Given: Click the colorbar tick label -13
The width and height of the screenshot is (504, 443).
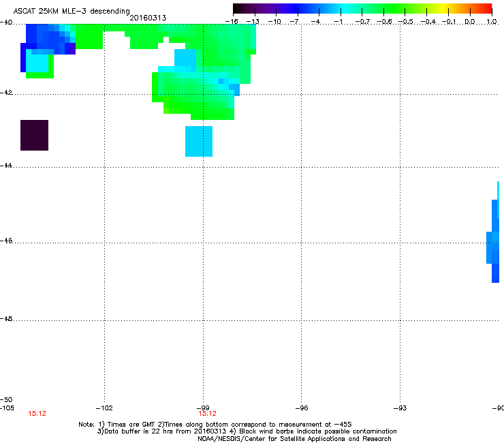Looking at the screenshot, I should pos(253,22).
